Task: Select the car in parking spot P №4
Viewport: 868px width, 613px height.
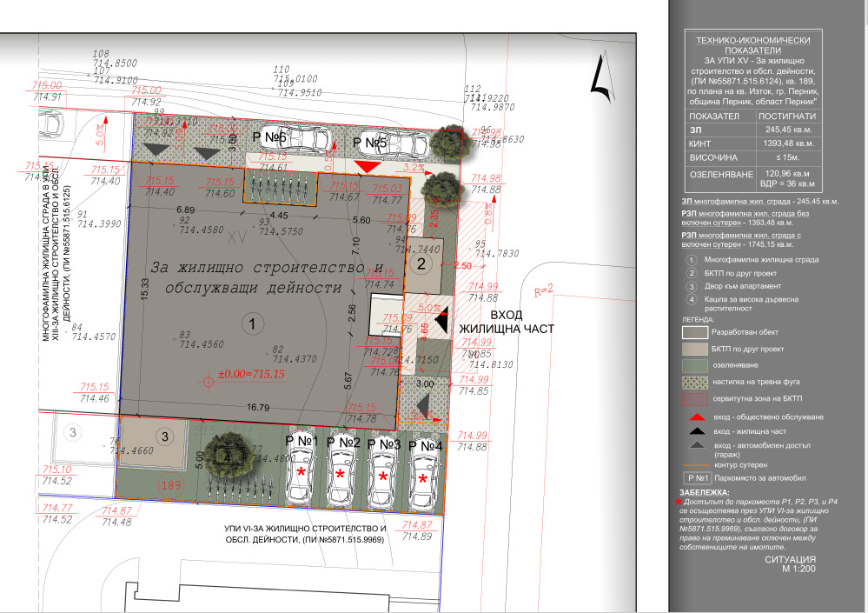Action: click(x=424, y=475)
